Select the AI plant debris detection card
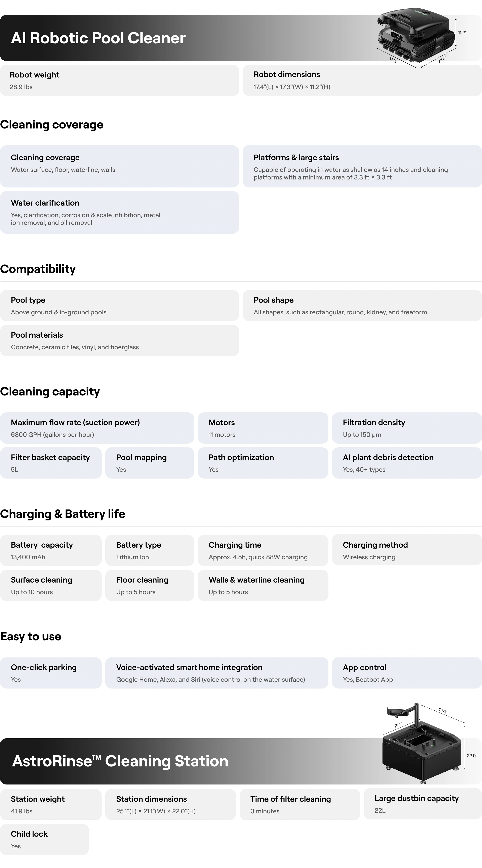The image size is (482, 868). 407,463
